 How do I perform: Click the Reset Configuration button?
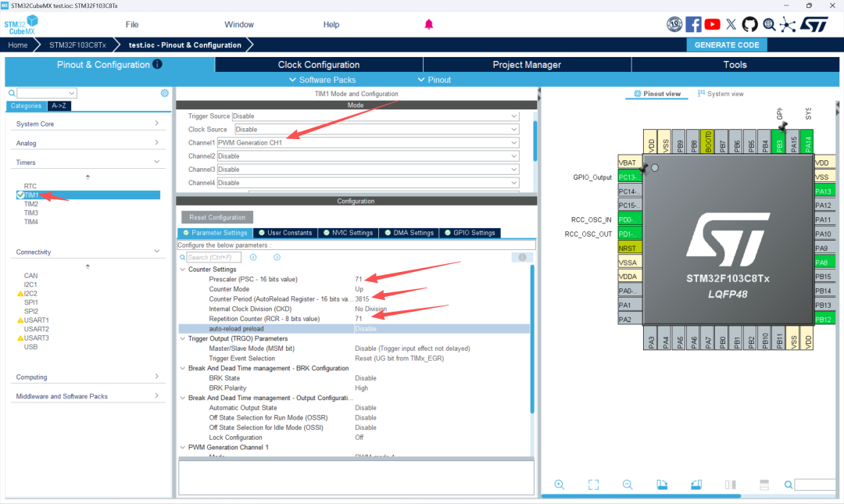point(217,217)
